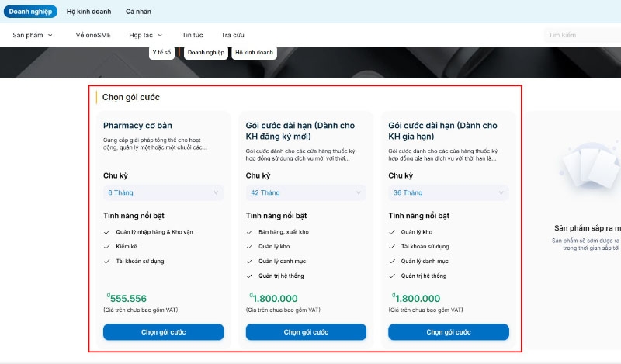Image resolution: width=621 pixels, height=364 pixels.
Task: Open the Sản phẩm menu
Action: pos(32,35)
